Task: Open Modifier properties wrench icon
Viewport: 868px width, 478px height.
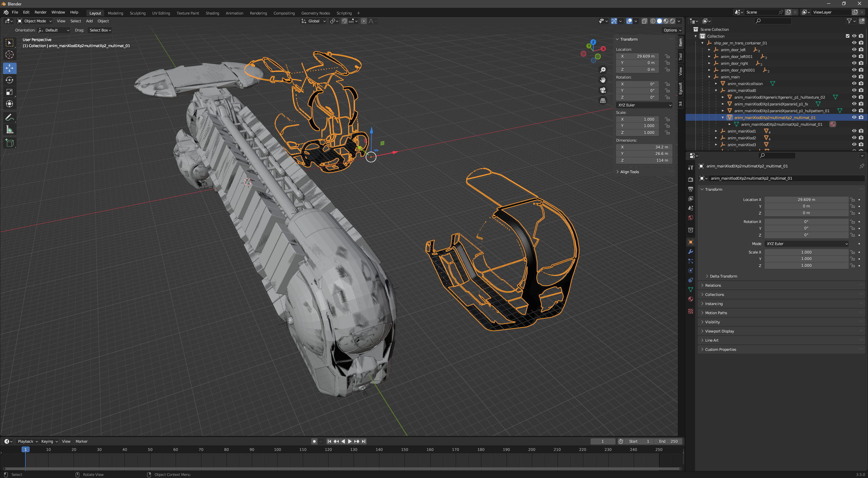Action: [x=690, y=252]
